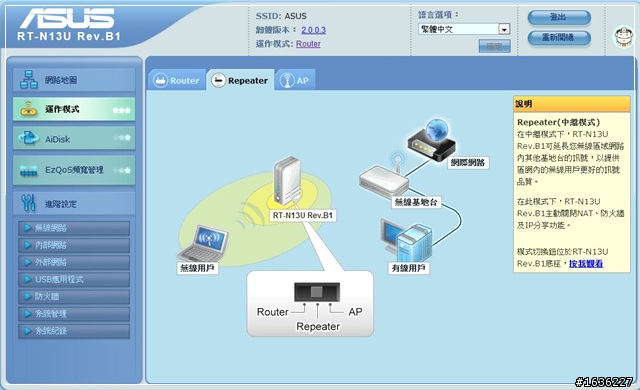Expand the 系統管理 administration submenu
This screenshot has height=390, width=640.
coord(74,314)
